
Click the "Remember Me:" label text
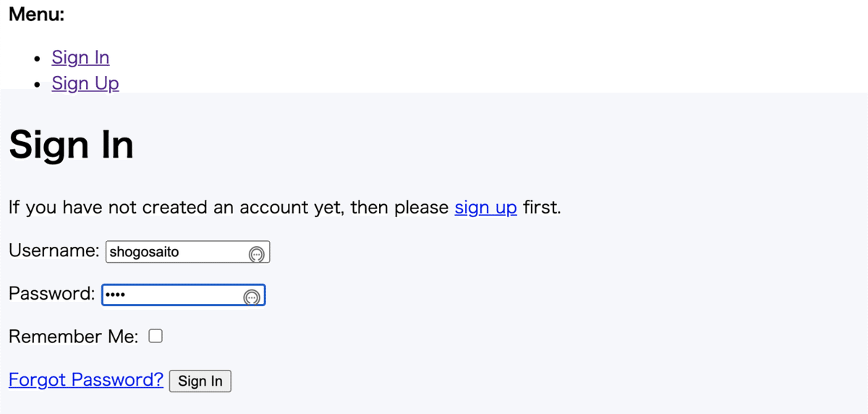click(73, 337)
